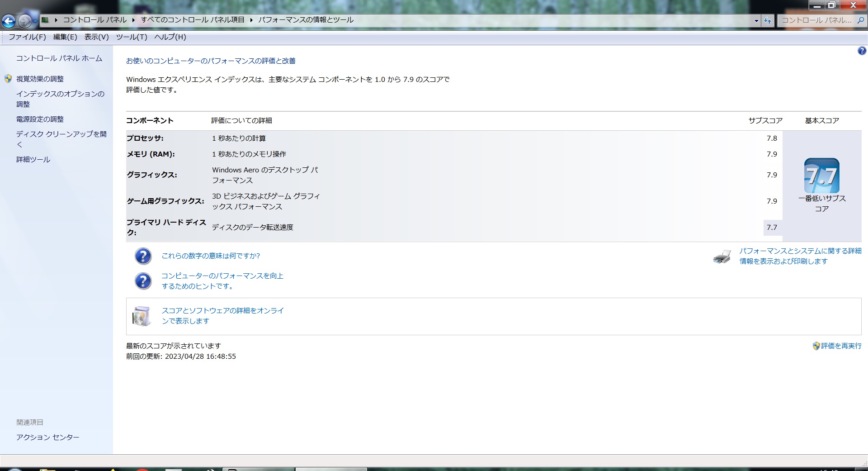Click 評価を再実行 to re-run assessment
The image size is (868, 471).
tap(841, 346)
